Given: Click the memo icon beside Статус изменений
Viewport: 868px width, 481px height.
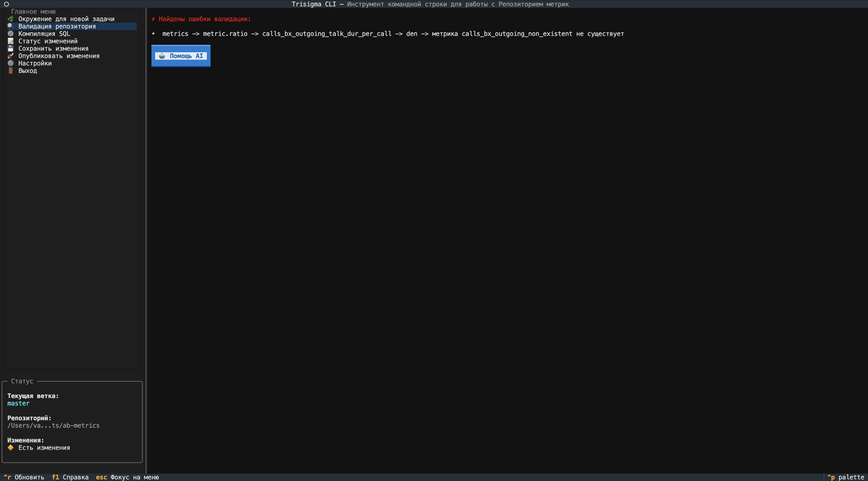Looking at the screenshot, I should 11,41.
